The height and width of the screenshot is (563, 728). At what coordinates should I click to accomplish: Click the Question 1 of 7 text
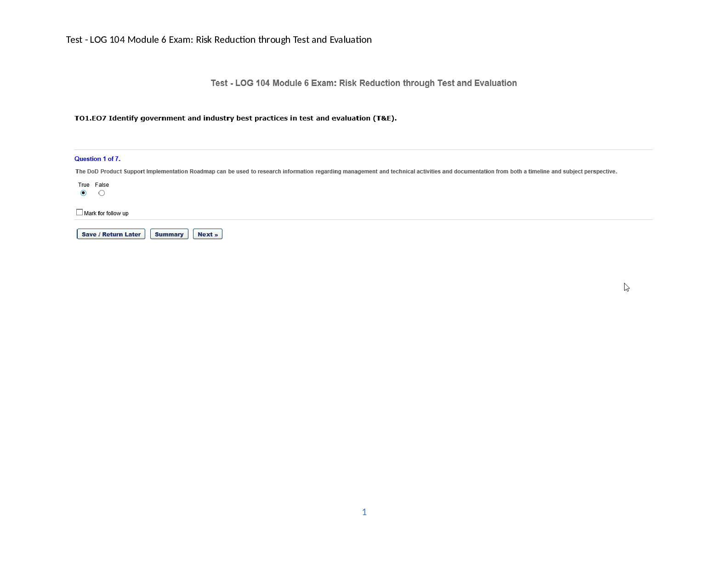click(x=97, y=159)
